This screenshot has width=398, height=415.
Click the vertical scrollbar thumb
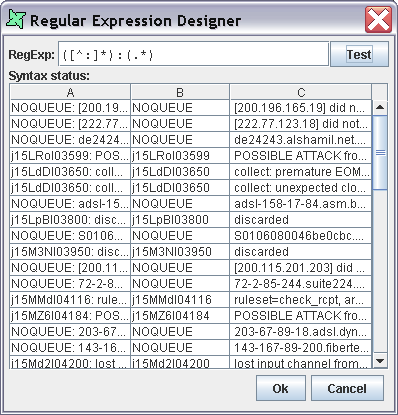(380, 153)
